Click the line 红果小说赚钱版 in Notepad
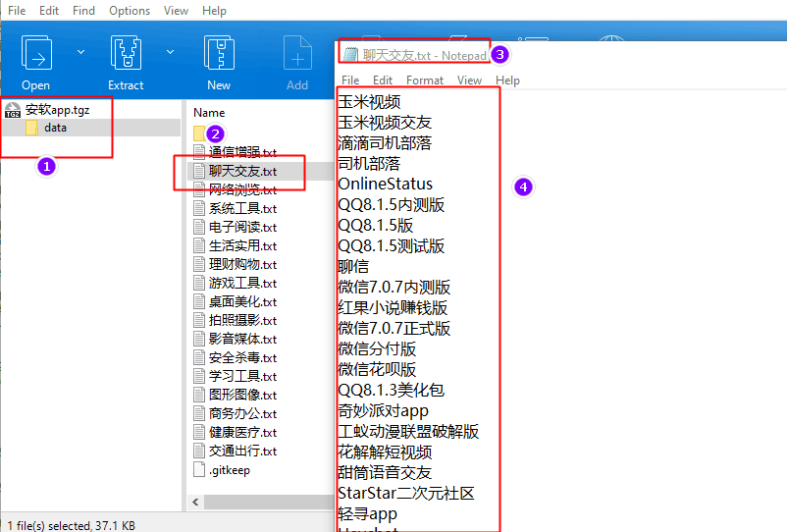The height and width of the screenshot is (532, 787). 393,307
